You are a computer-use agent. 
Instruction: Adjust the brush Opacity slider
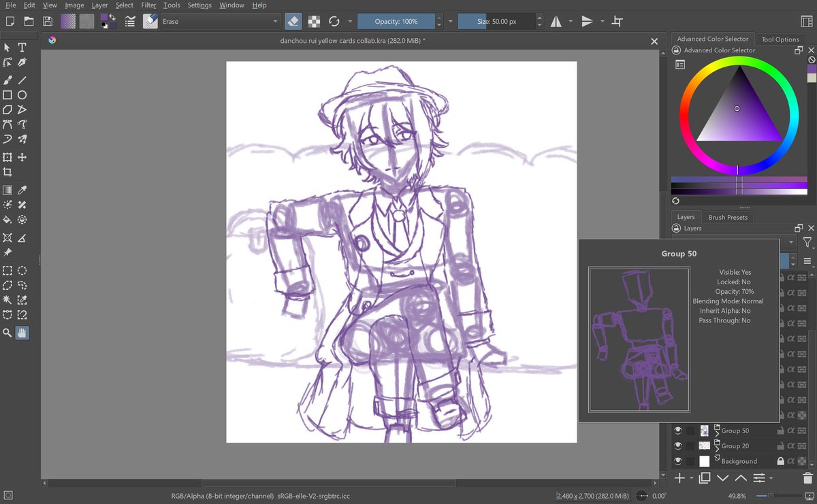396,22
